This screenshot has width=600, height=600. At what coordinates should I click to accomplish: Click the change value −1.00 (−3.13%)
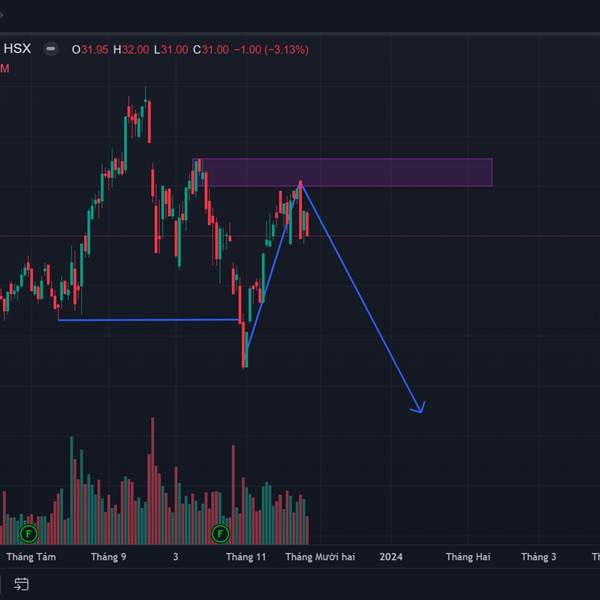point(271,49)
